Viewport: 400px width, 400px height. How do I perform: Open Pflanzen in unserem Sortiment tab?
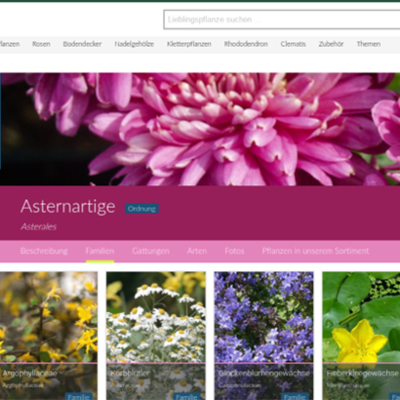pos(315,251)
